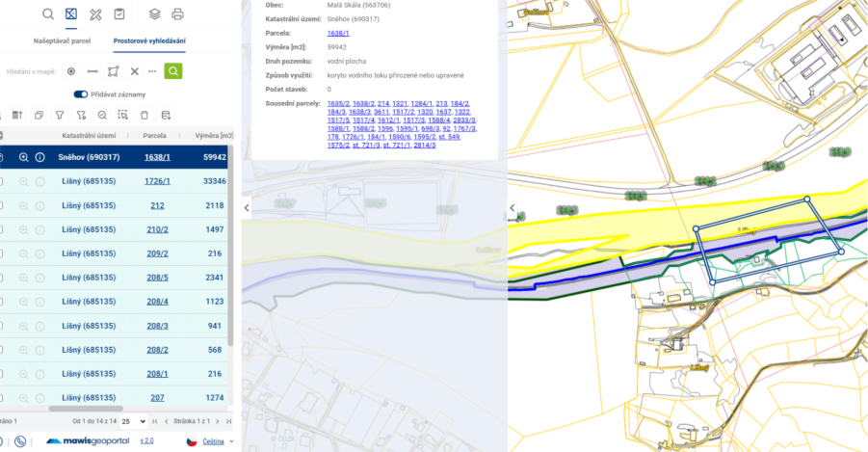Click the trash icon to delete records
Screen dimensions: 868x452
coord(145,115)
